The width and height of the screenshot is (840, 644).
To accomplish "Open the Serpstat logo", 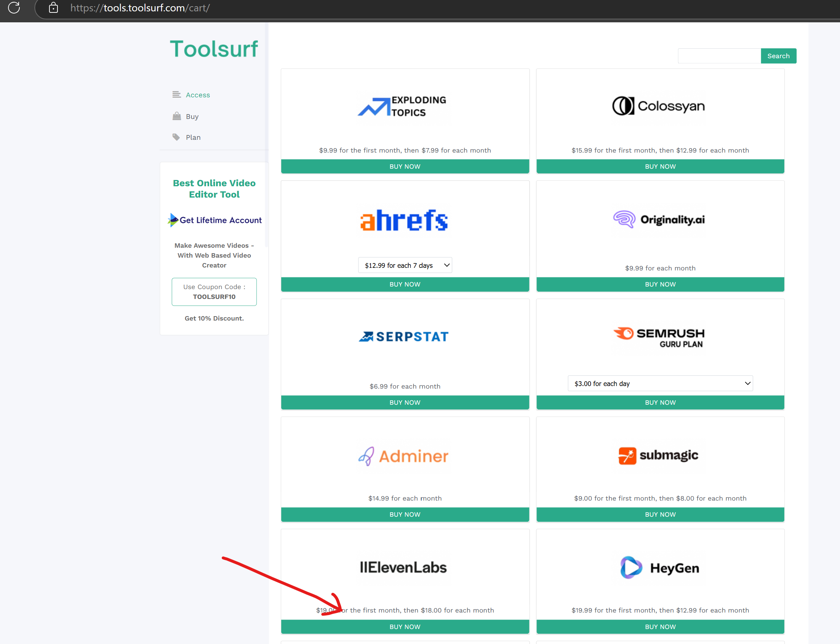I will [x=404, y=337].
